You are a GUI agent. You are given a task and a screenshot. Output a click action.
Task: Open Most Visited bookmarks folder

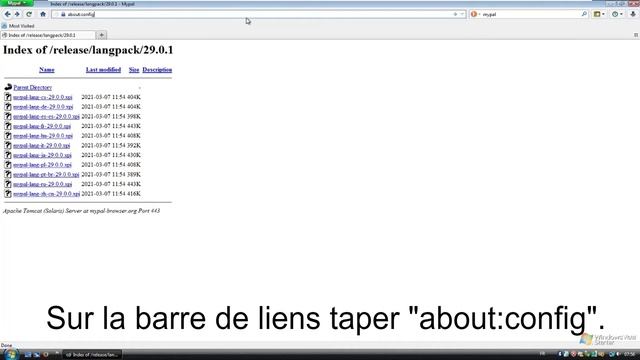click(18, 26)
